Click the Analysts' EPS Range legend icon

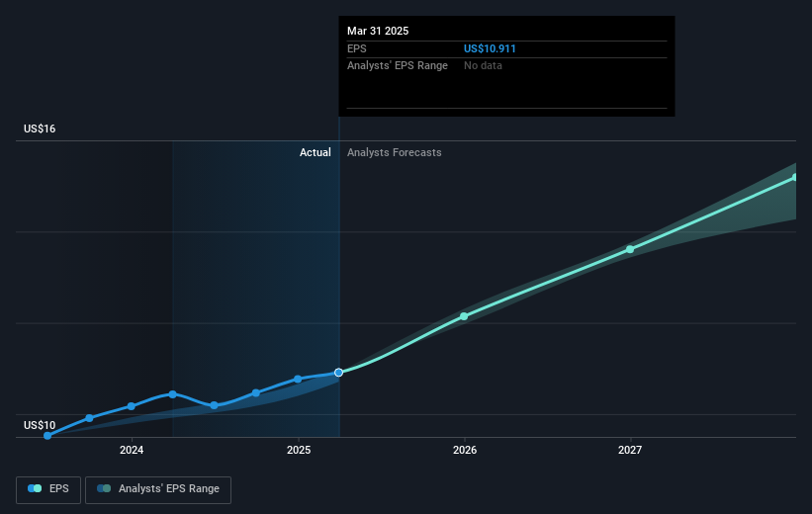[104, 488]
